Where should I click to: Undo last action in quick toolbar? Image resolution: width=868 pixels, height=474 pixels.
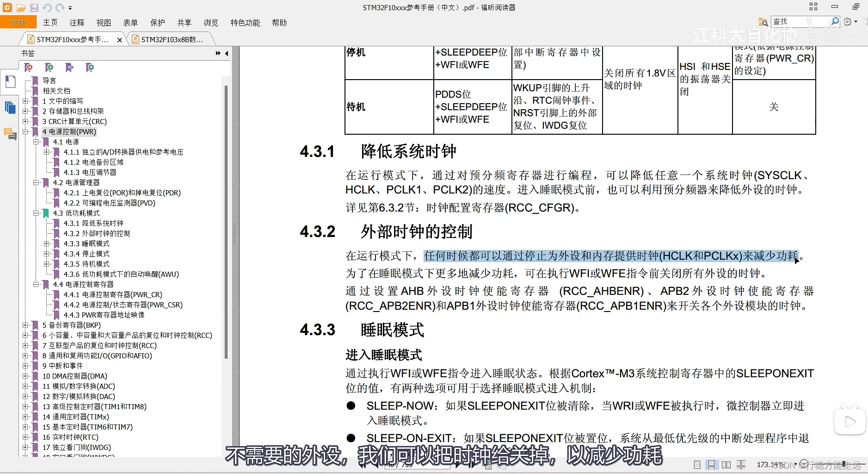click(47, 8)
